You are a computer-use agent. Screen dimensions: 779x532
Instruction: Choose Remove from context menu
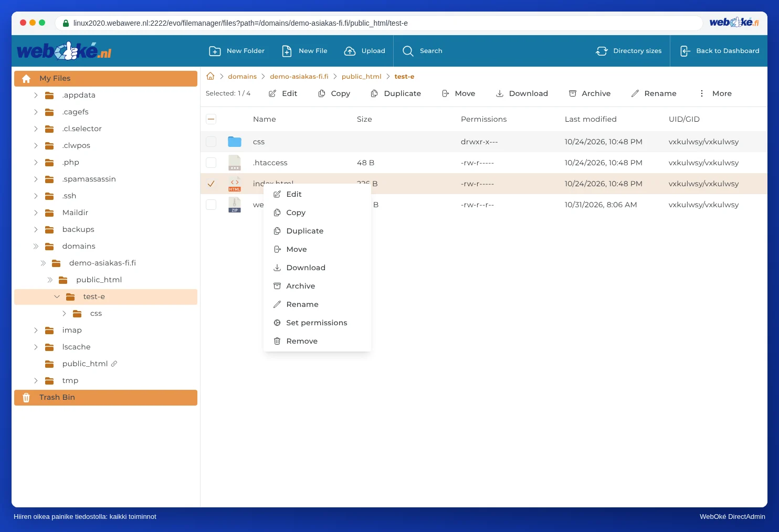[x=317, y=341]
